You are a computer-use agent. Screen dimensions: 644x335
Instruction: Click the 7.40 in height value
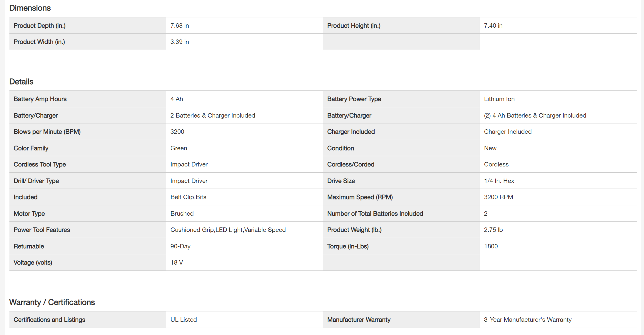(493, 26)
